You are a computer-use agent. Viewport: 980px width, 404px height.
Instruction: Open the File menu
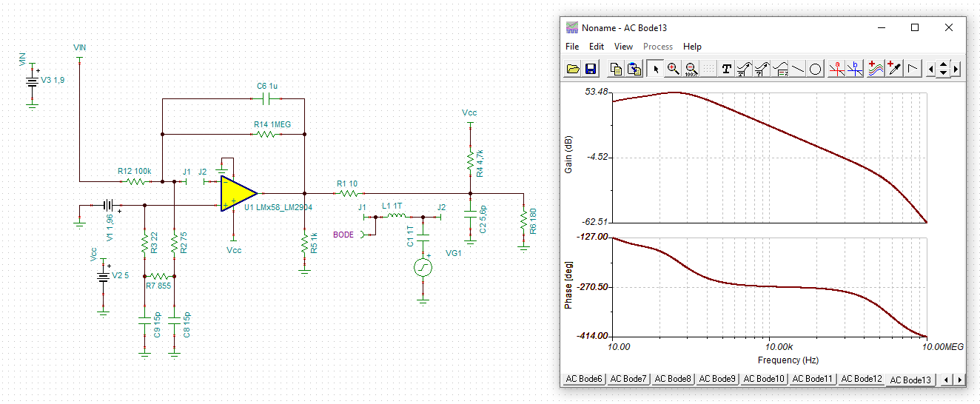pos(572,46)
